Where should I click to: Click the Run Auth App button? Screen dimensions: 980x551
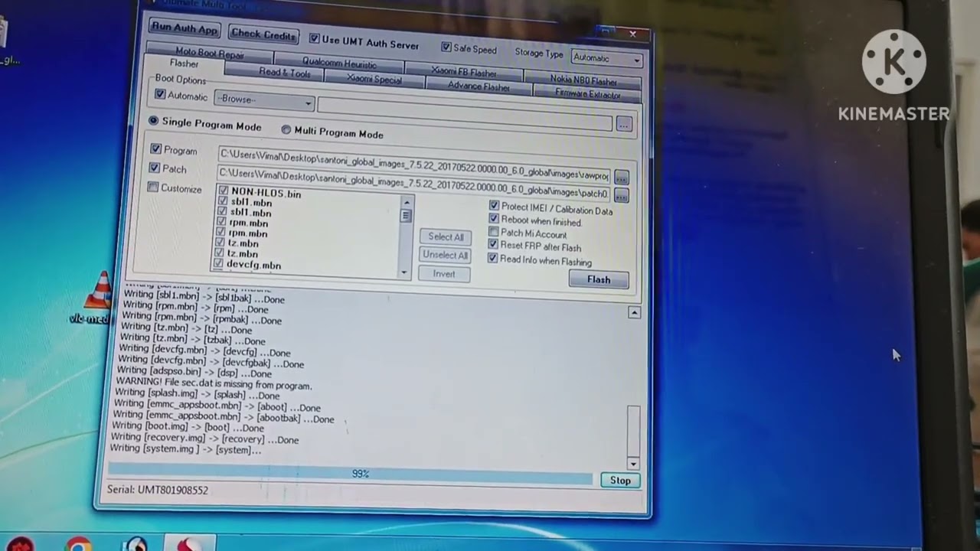click(x=185, y=28)
